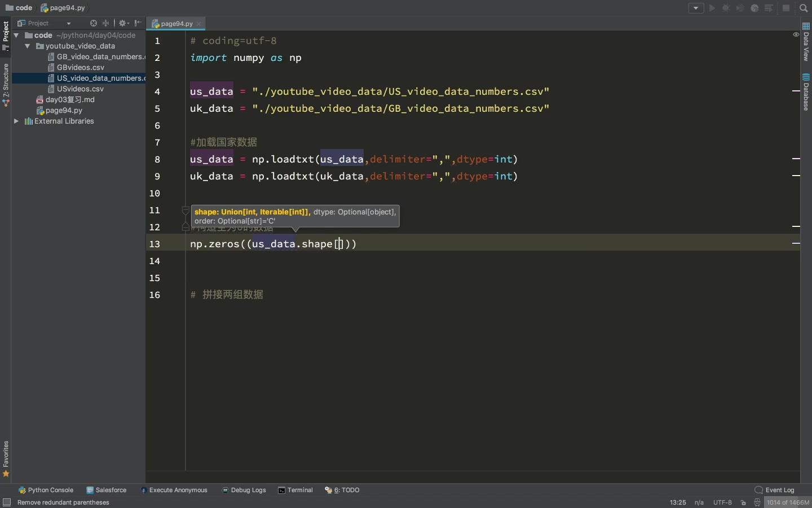
Task: Open the run configuration dropdown
Action: 696,8
